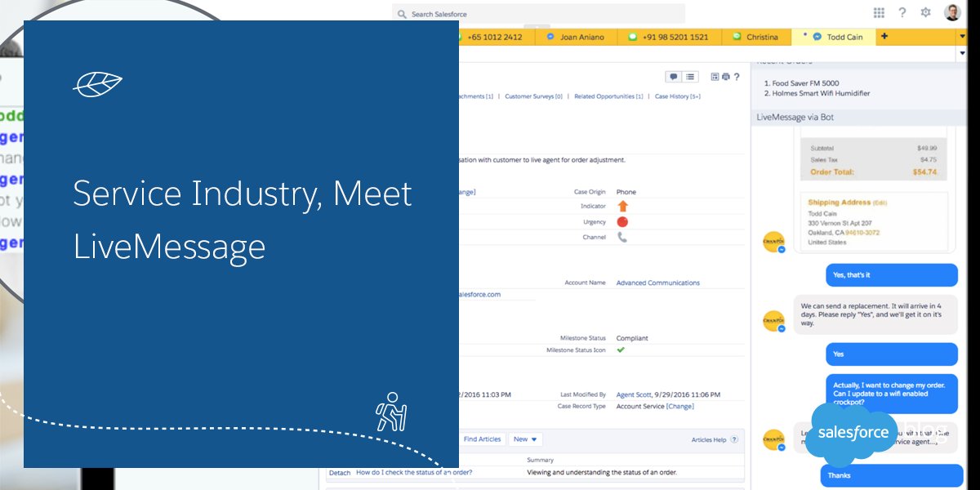
Task: Click [Change] next to Account Service
Action: coord(680,406)
